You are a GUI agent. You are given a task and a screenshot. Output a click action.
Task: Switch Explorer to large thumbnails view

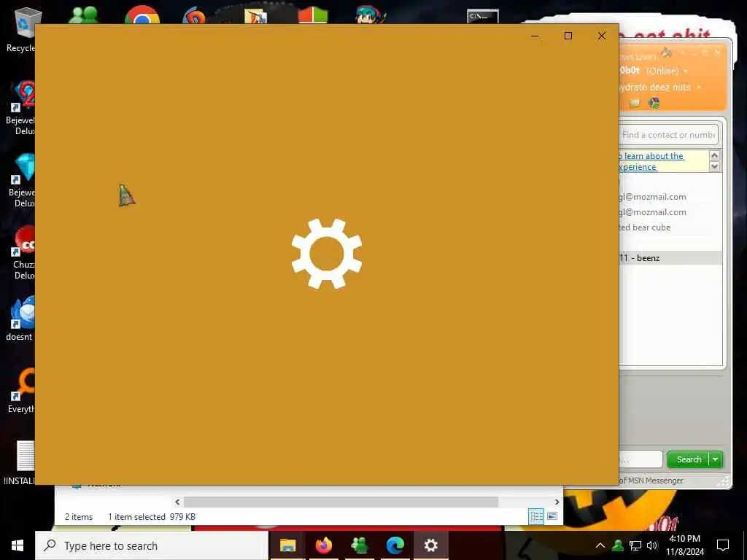coord(552,516)
